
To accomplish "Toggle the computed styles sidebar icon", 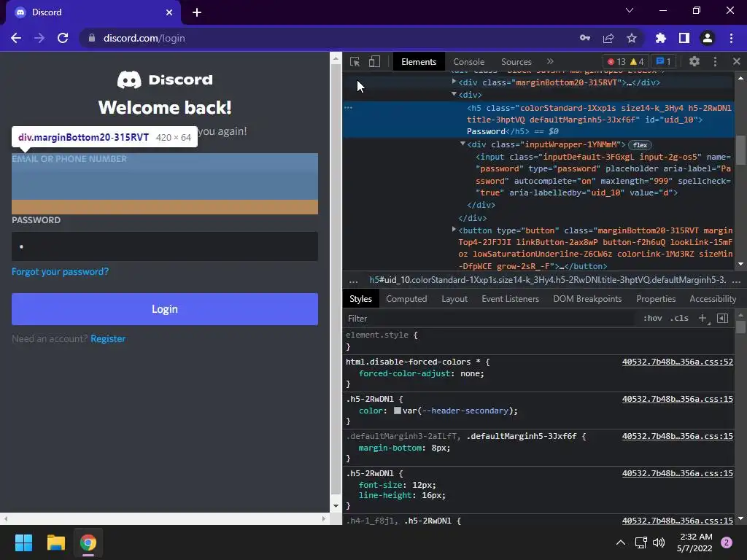I will click(723, 318).
